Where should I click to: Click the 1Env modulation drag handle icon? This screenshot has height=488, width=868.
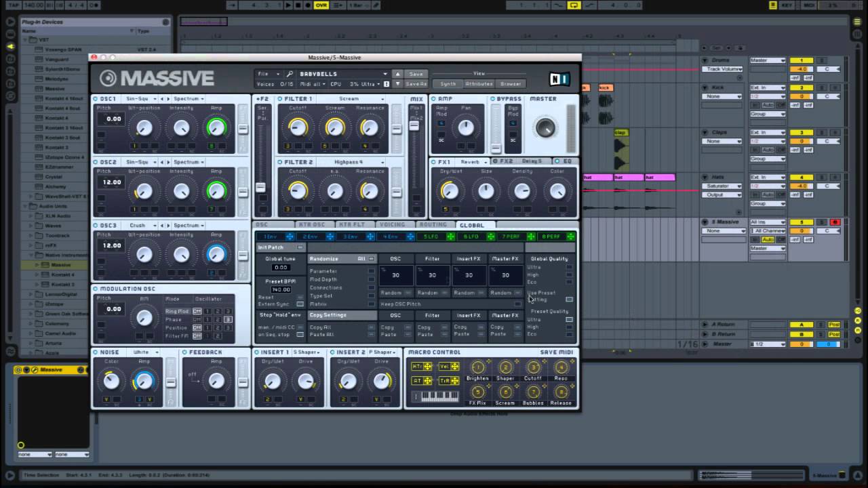290,237
